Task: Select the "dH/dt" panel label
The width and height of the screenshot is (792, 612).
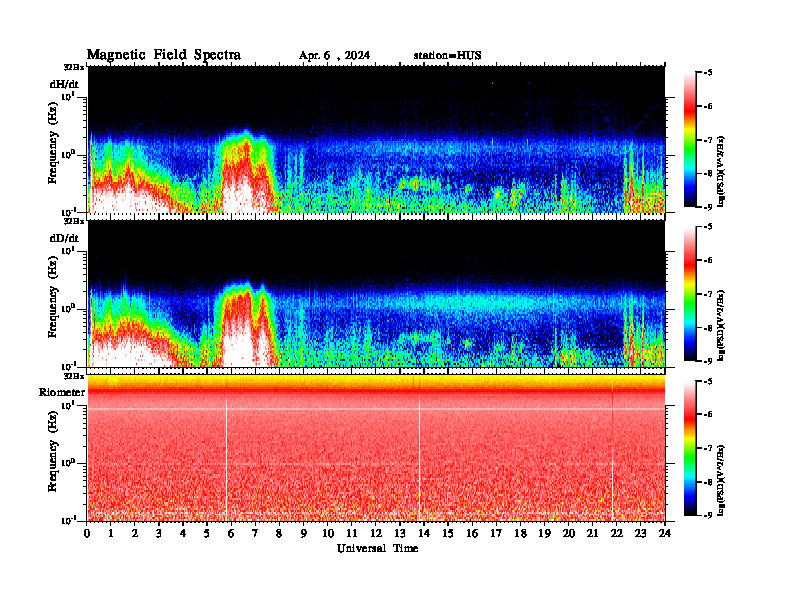Action: click(x=64, y=84)
